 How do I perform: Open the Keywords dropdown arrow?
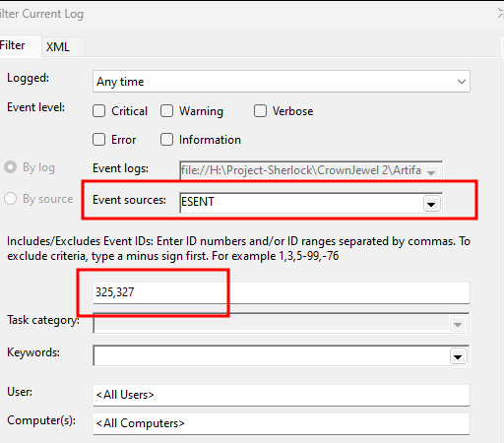(x=458, y=356)
